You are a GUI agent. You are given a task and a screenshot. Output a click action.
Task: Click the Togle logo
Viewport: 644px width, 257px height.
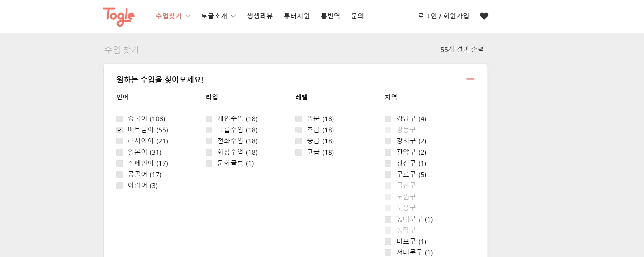[119, 16]
